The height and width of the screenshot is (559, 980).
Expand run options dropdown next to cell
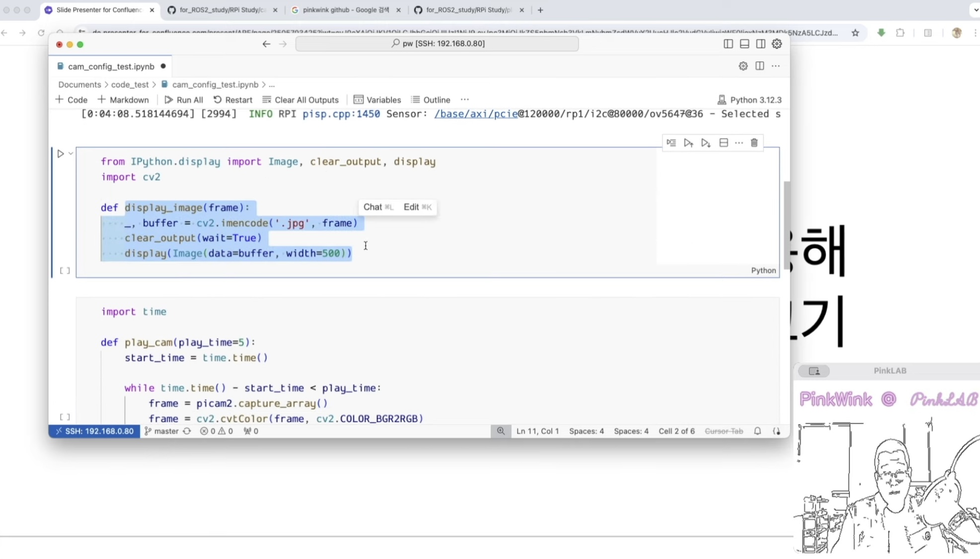coord(71,154)
